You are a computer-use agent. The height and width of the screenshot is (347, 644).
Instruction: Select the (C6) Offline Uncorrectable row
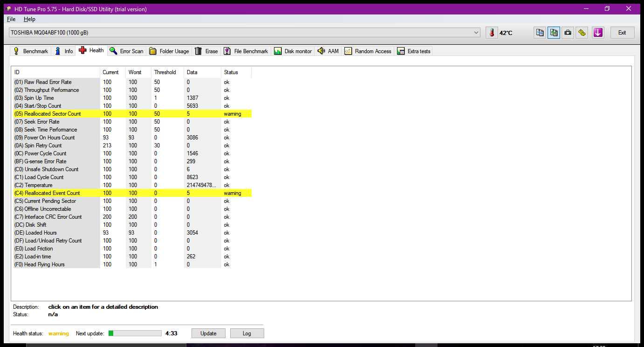[x=131, y=209]
